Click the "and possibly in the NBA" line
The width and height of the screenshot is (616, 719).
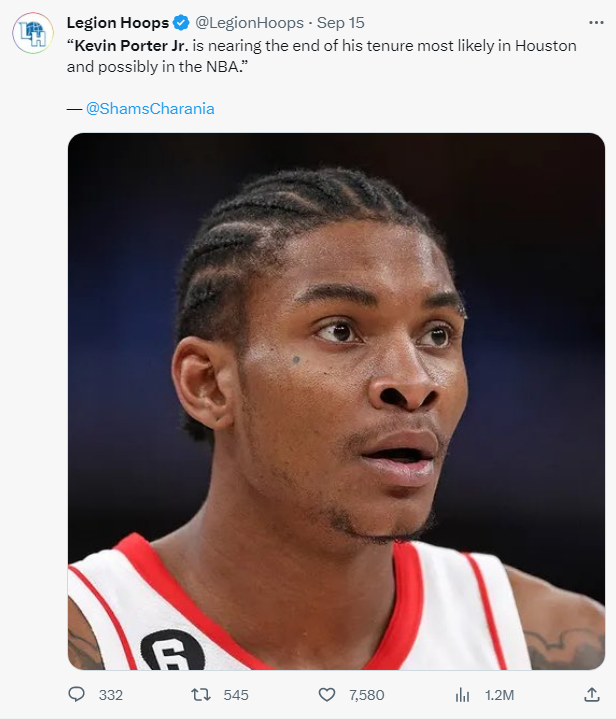tap(157, 67)
